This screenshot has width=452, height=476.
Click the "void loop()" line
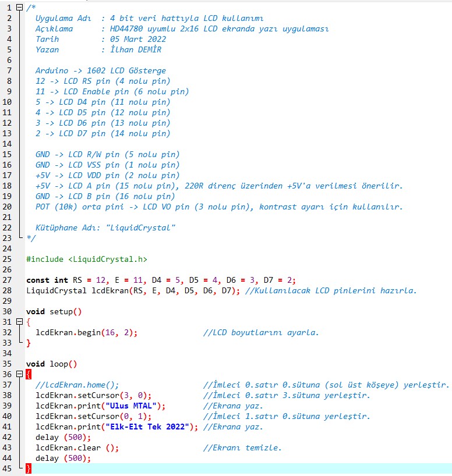click(x=51, y=364)
